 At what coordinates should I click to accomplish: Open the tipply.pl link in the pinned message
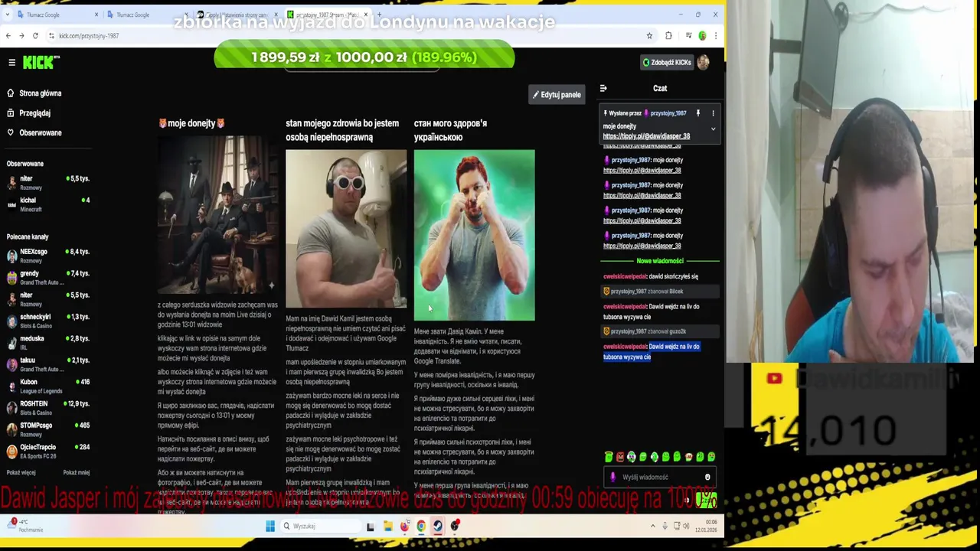646,136
